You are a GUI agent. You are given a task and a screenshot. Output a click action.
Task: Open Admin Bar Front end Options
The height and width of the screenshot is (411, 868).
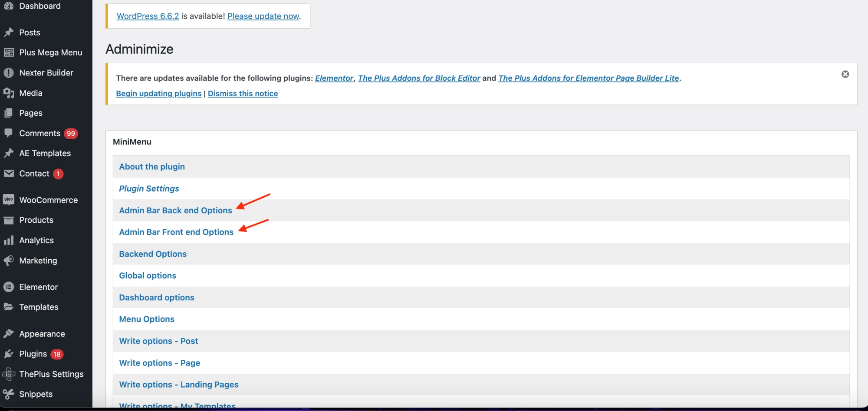pos(176,232)
